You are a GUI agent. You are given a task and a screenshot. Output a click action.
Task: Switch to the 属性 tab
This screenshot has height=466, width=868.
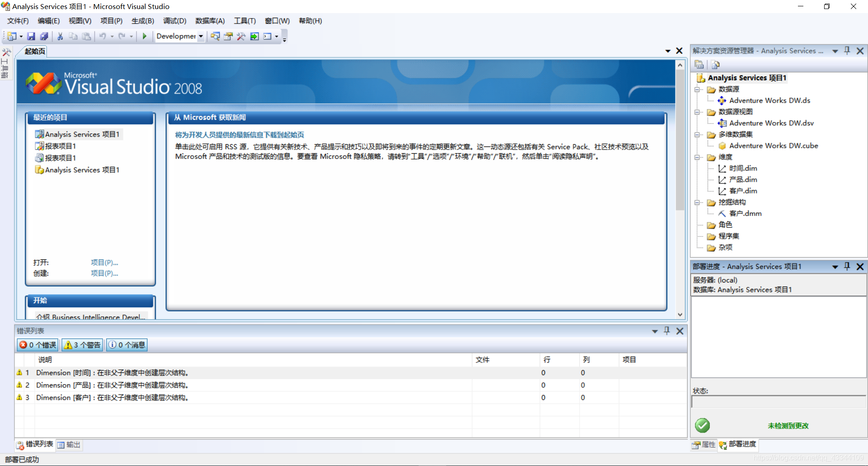(x=704, y=445)
